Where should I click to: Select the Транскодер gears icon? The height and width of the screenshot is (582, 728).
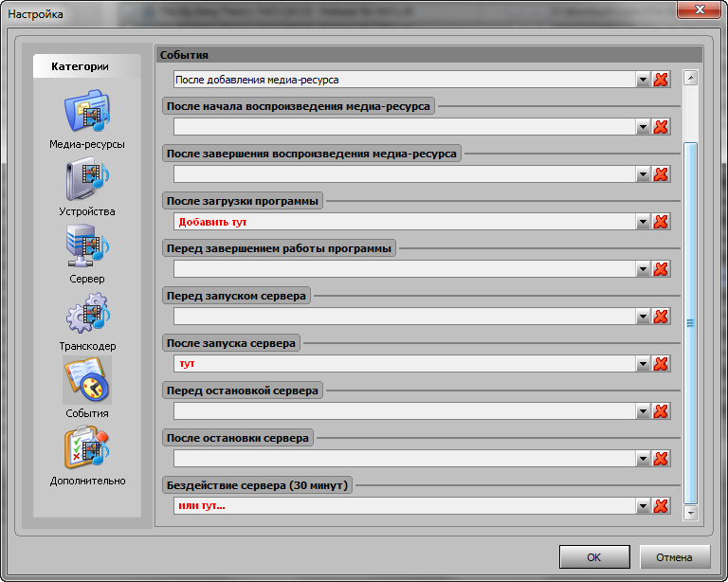coord(87,314)
